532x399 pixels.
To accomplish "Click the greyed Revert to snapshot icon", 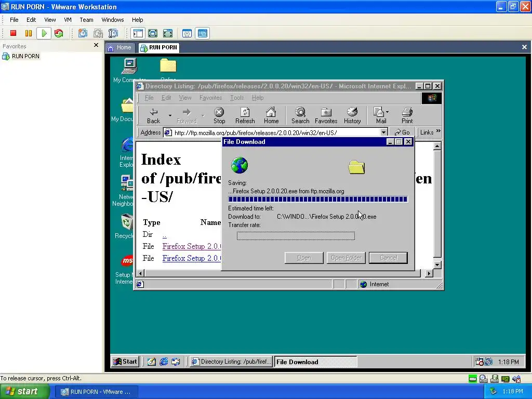I will [x=98, y=33].
